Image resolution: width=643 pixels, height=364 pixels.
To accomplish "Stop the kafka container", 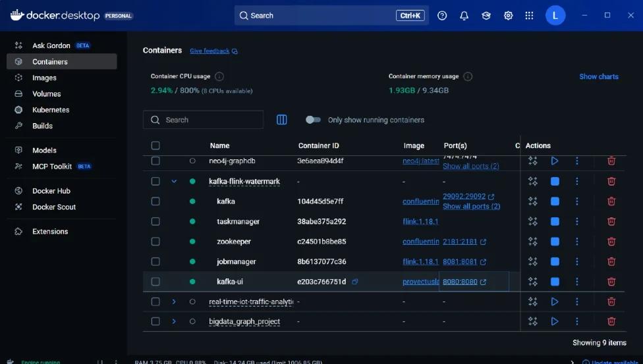I will [x=555, y=201].
